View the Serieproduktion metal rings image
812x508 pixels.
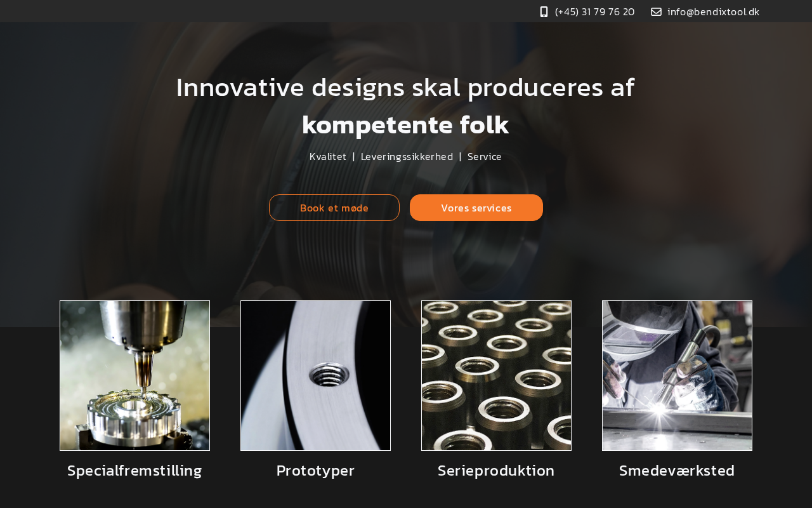[496, 375]
